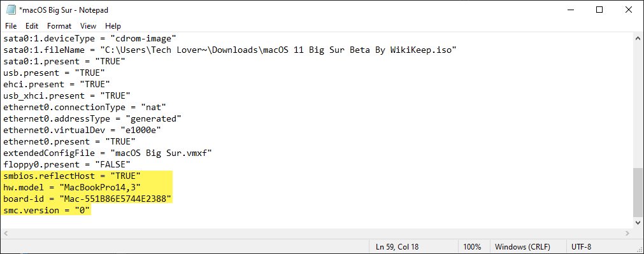Open the Format menu

tap(59, 26)
